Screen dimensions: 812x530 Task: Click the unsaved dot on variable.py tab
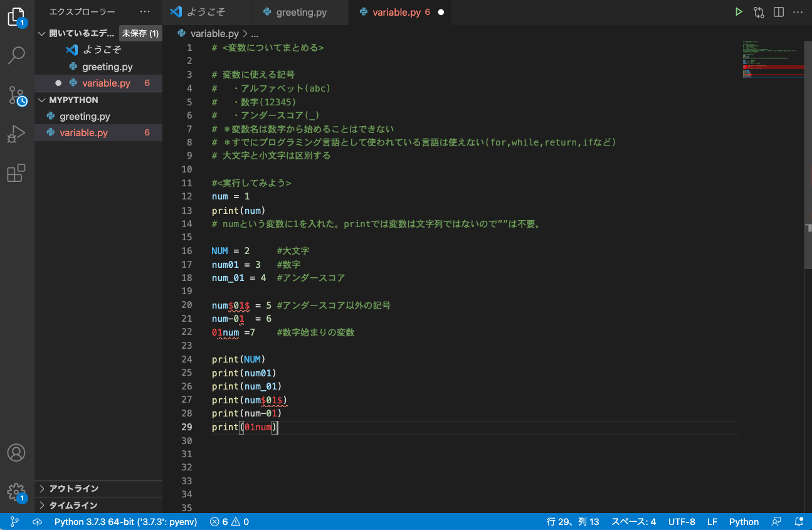coord(441,12)
